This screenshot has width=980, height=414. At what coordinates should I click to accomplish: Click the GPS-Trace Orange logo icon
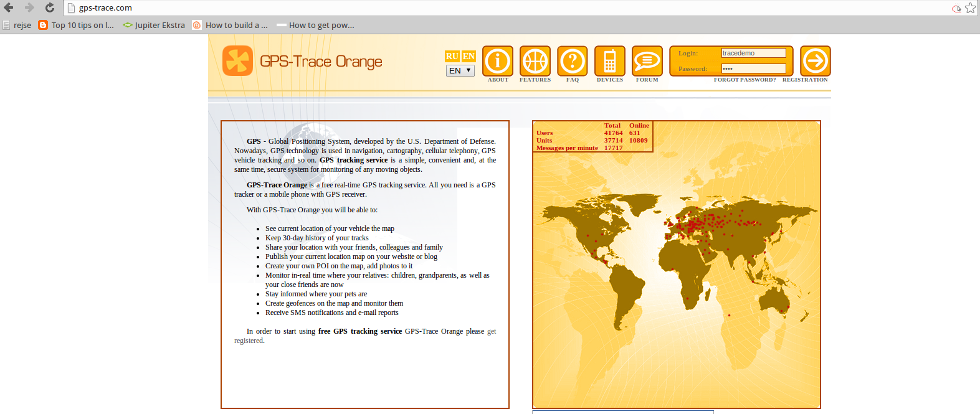[237, 61]
